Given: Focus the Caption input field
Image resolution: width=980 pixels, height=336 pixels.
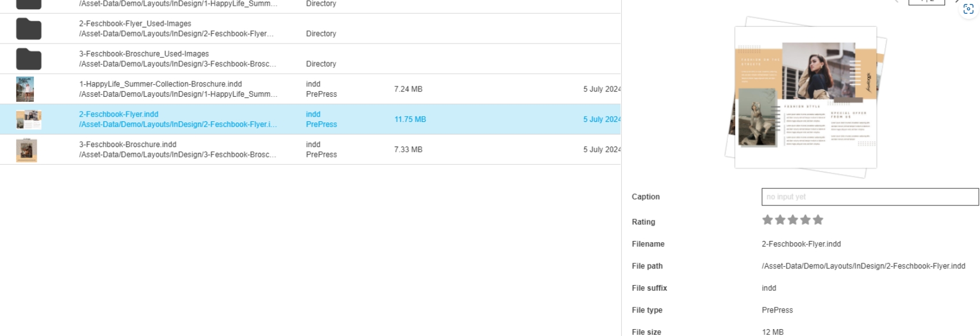Looking at the screenshot, I should click(x=870, y=197).
